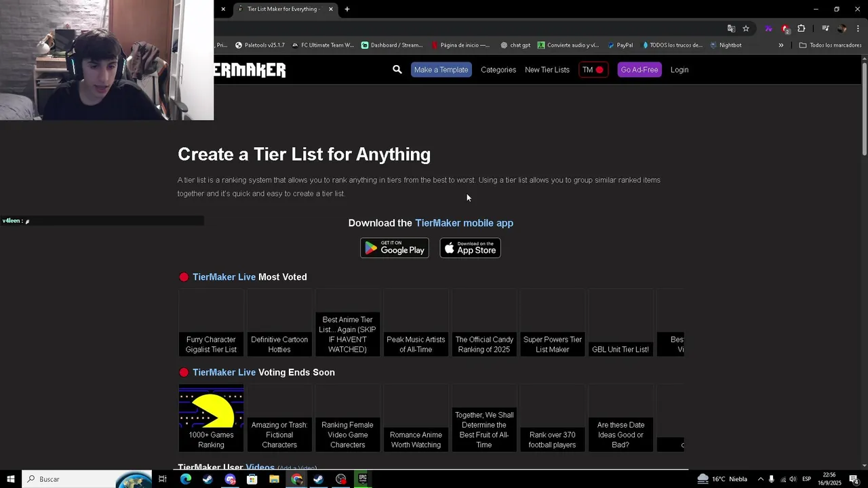Open the Dashboard / Stream bookmark

coord(392,45)
